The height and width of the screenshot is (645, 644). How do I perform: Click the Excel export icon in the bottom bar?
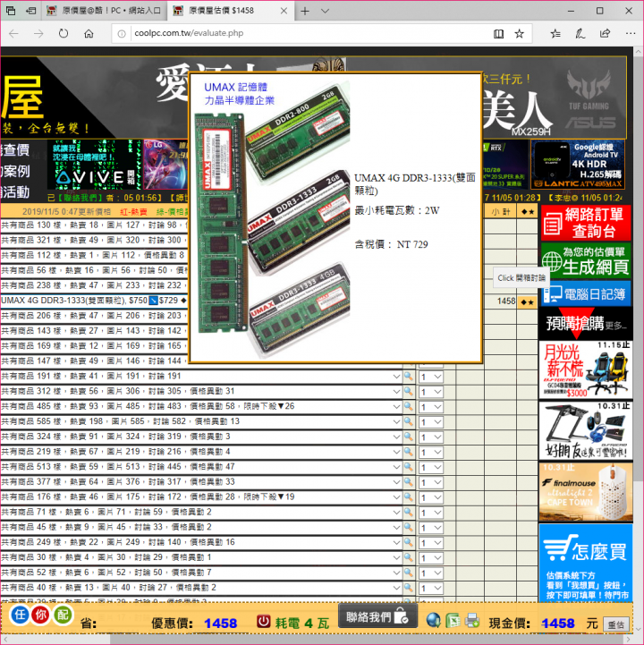453,620
